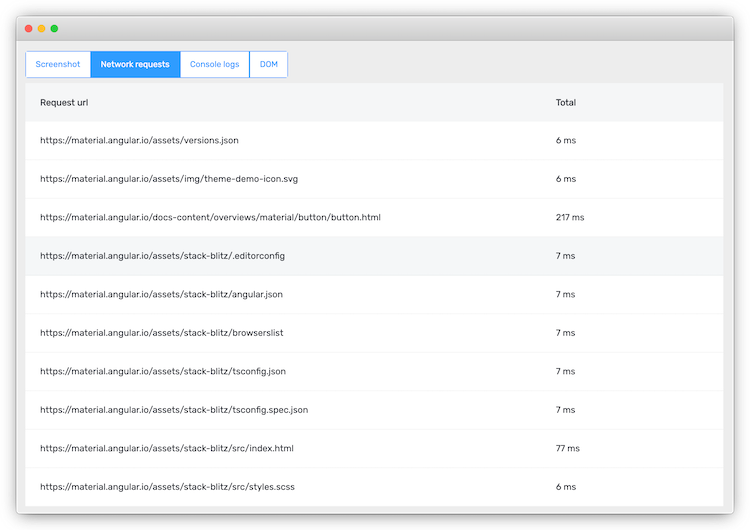Select the src/styles.scss request url
The width and height of the screenshot is (750, 530).
pos(167,487)
